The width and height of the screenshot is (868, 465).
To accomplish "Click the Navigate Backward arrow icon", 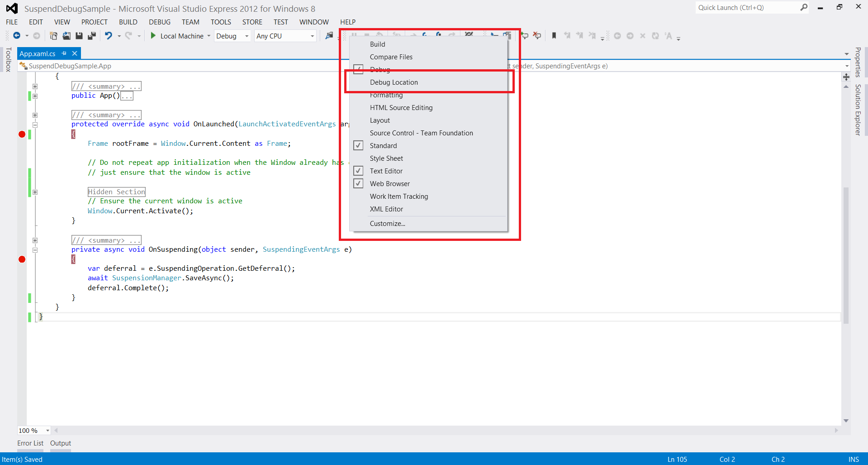I will click(17, 36).
